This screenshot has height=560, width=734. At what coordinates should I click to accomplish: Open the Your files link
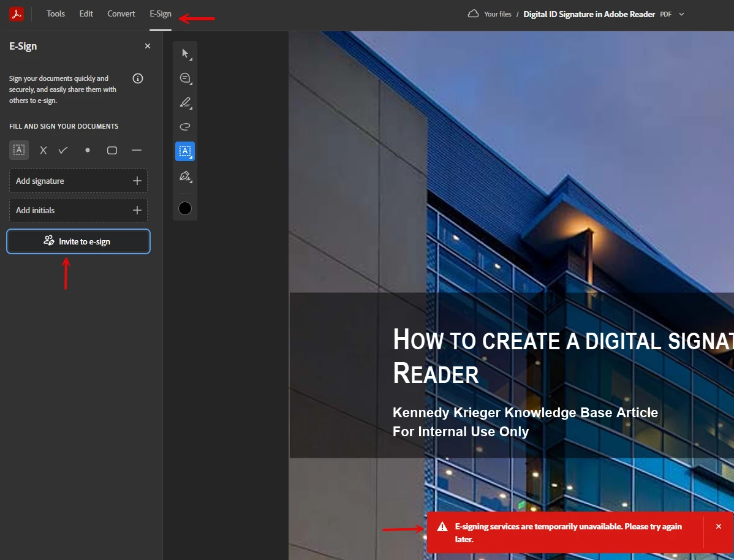click(497, 14)
